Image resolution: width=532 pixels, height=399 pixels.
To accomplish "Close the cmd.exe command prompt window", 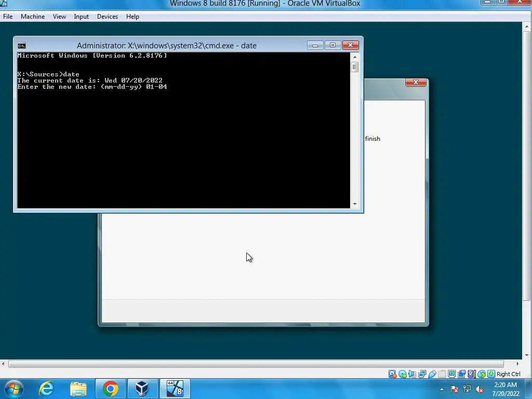I will coord(351,45).
